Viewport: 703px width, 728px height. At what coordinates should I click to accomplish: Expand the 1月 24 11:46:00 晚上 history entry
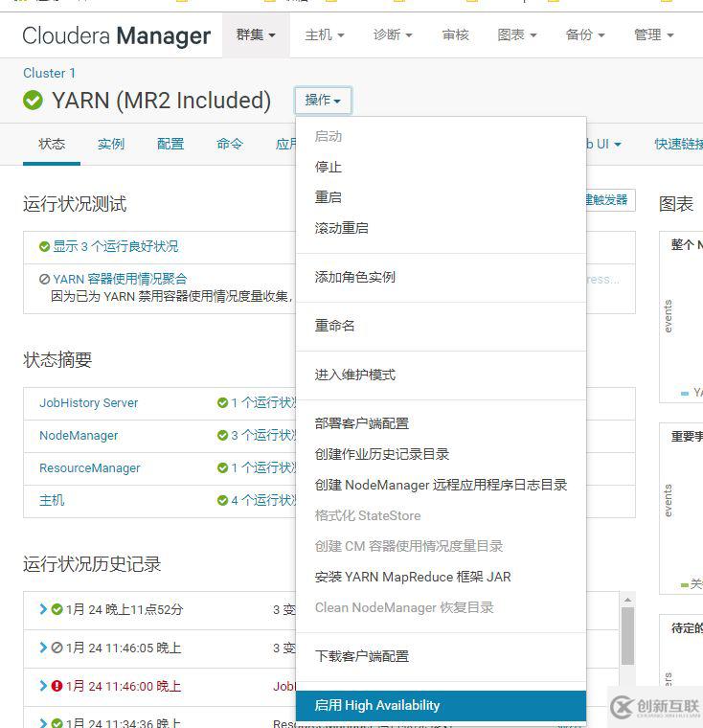tap(43, 686)
